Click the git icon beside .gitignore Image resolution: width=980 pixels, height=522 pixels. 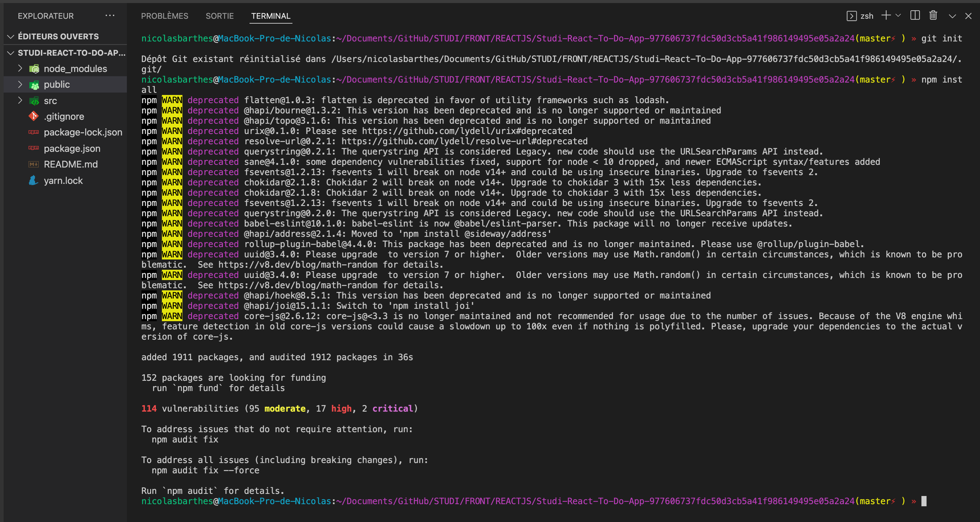tap(34, 116)
